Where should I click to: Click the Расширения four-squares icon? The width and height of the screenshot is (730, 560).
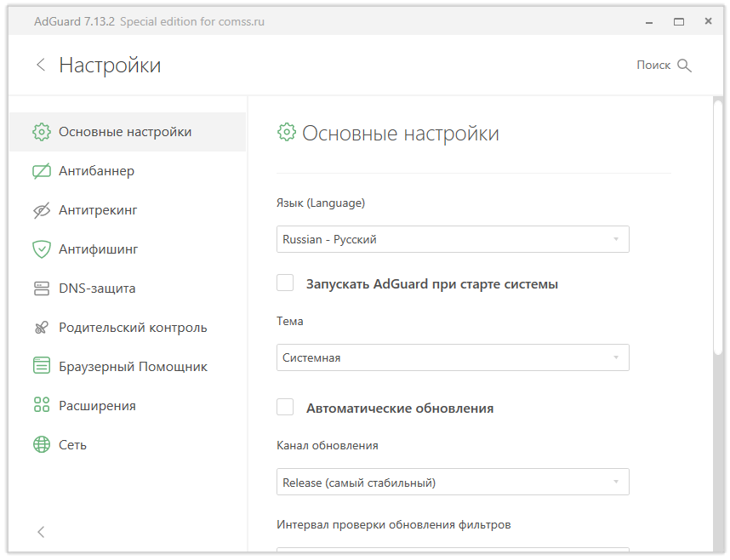pyautogui.click(x=42, y=404)
